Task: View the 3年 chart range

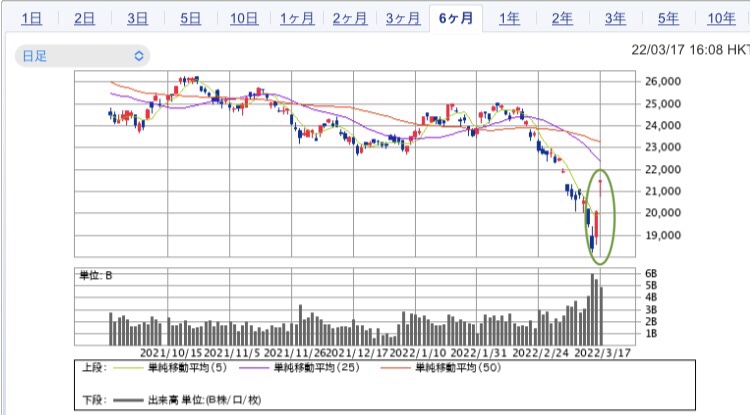Action: coord(615,19)
